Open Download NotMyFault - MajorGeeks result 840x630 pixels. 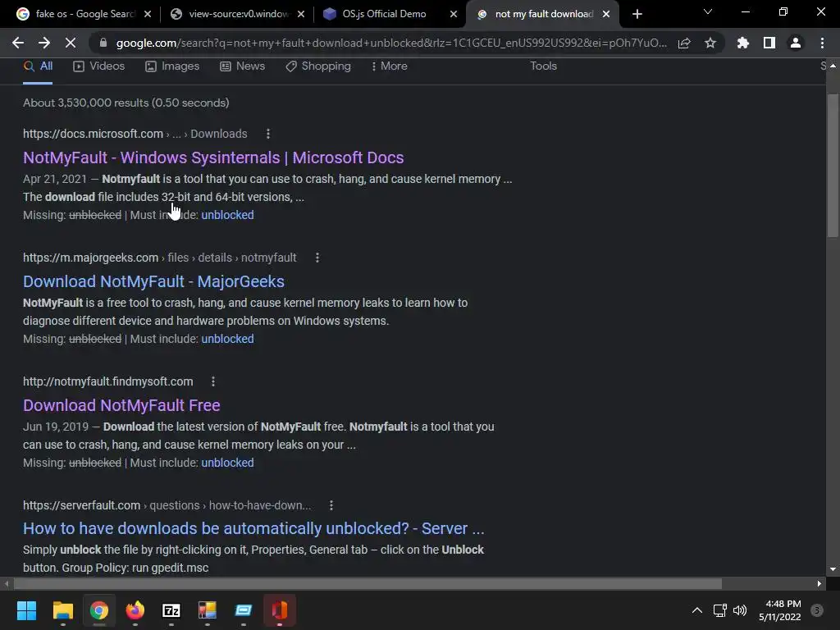pos(153,281)
